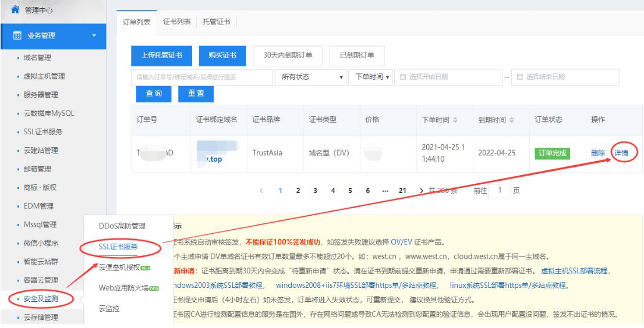Open the 下单时间 filter dropdown
Viewport: 644px width, 328px height.
click(x=370, y=77)
